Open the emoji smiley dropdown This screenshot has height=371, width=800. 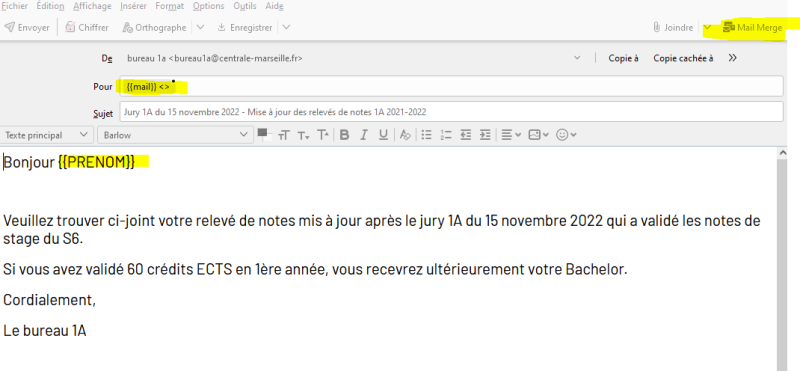pos(566,135)
